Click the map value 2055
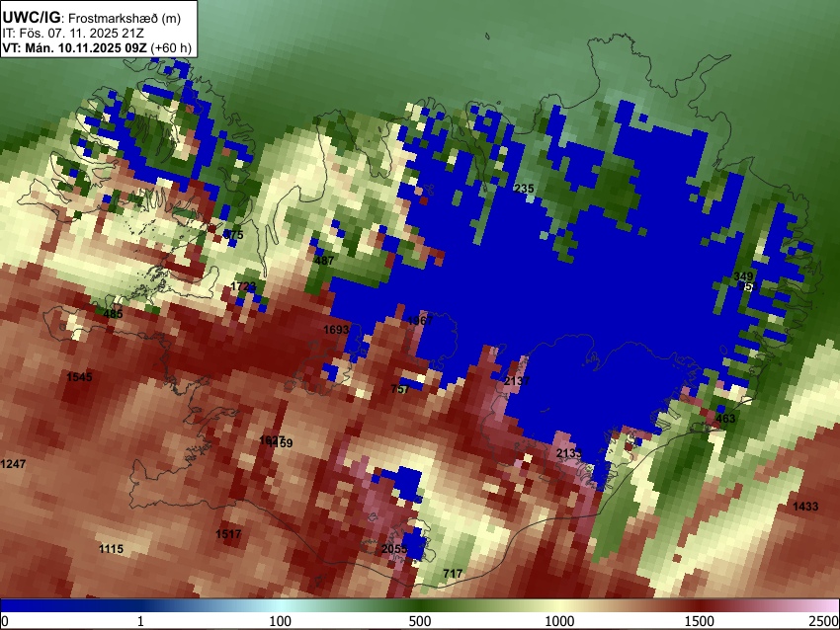The width and height of the screenshot is (840, 630). 394,549
